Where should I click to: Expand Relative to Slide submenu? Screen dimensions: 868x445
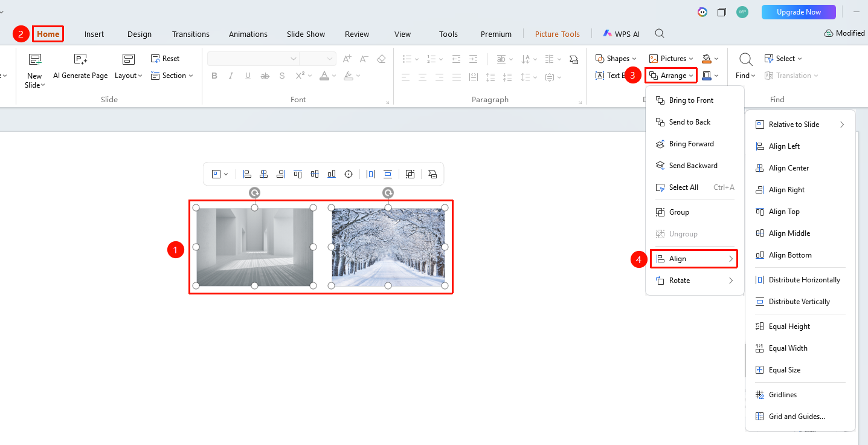click(800, 125)
